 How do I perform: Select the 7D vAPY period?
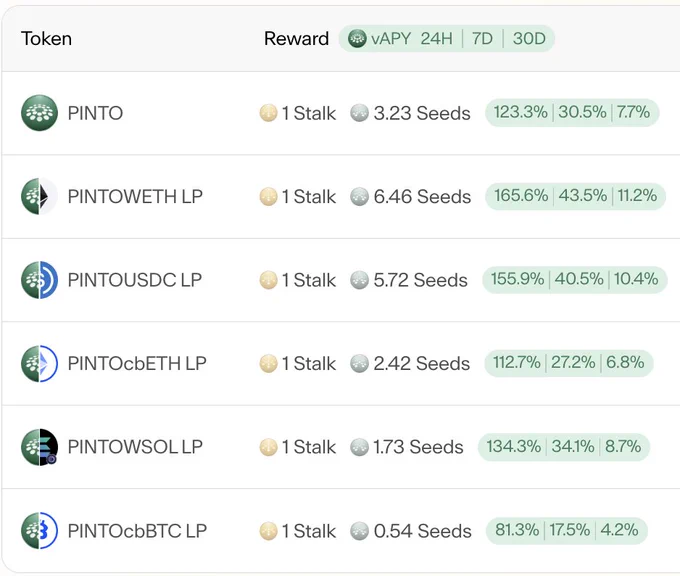(482, 39)
